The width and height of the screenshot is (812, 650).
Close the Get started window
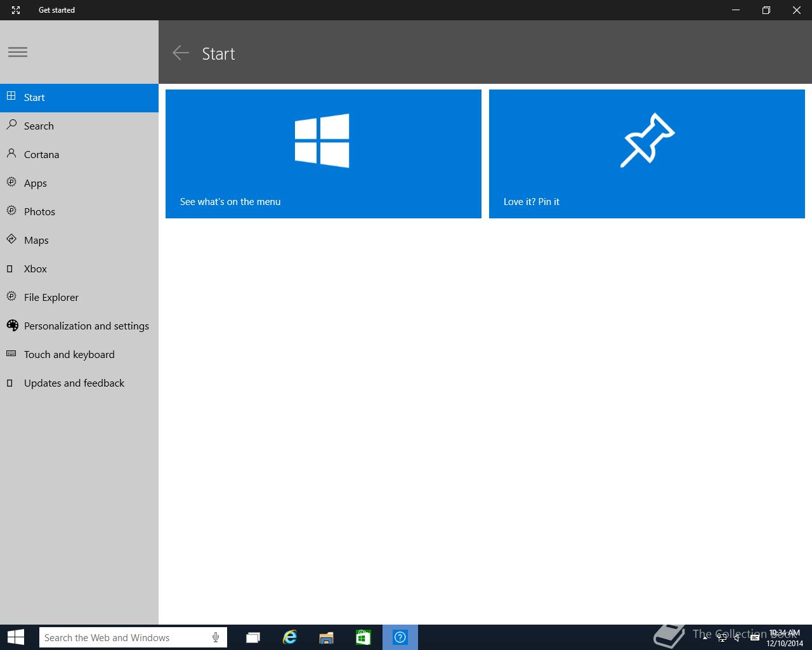(797, 10)
